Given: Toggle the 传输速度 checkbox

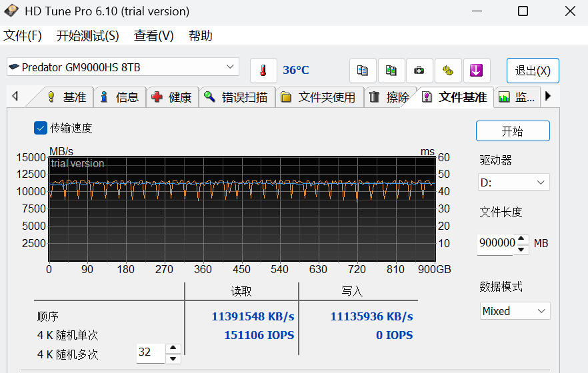Looking at the screenshot, I should [x=41, y=128].
